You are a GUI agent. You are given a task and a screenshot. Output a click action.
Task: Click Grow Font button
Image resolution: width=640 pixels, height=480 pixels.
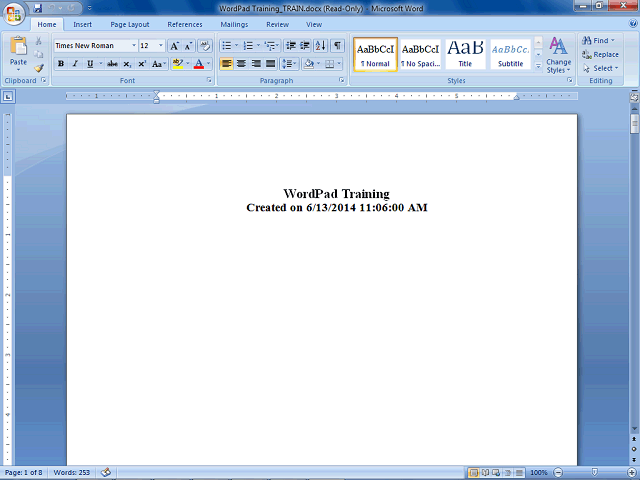click(174, 46)
